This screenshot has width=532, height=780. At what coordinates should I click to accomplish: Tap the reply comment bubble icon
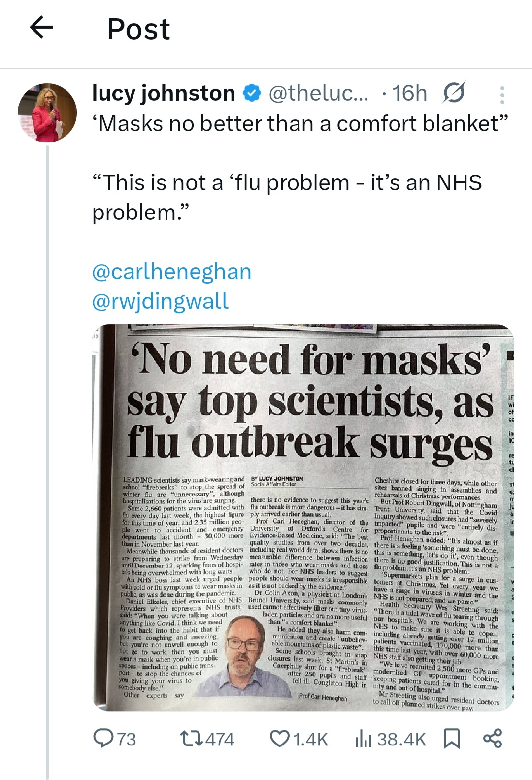[x=102, y=738]
